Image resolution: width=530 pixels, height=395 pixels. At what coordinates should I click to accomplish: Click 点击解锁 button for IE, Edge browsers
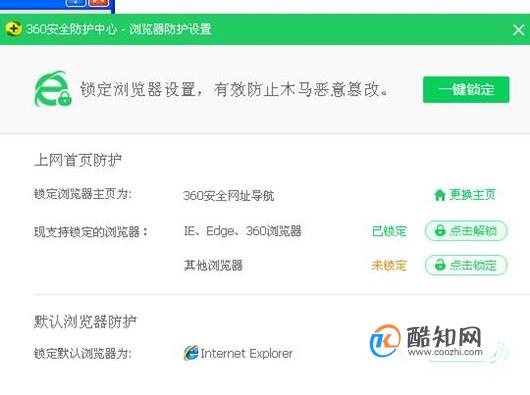[466, 231]
